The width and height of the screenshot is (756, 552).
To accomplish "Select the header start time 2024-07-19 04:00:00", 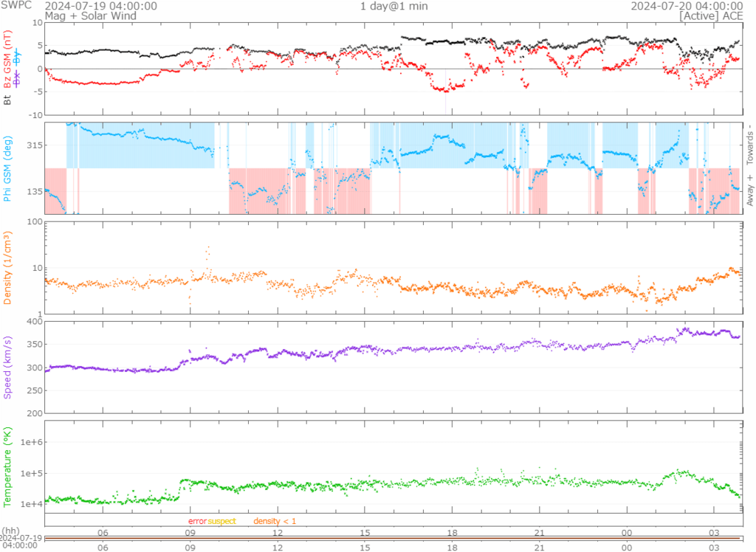I will (x=100, y=6).
